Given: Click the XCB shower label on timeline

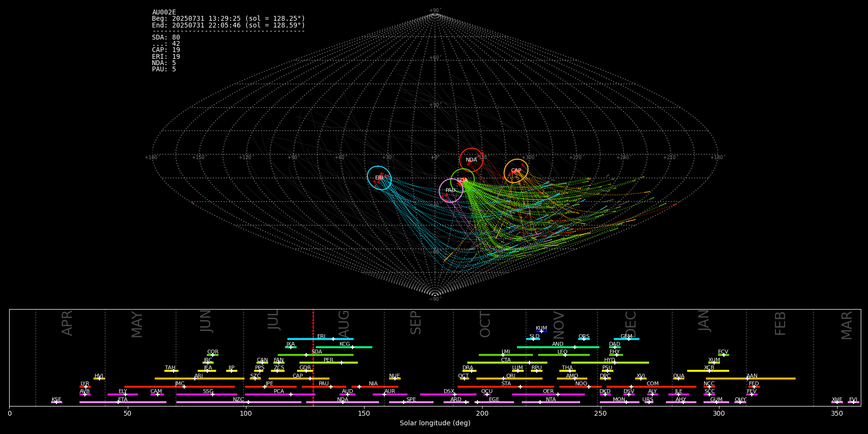Looking at the screenshot, I should (x=709, y=368).
